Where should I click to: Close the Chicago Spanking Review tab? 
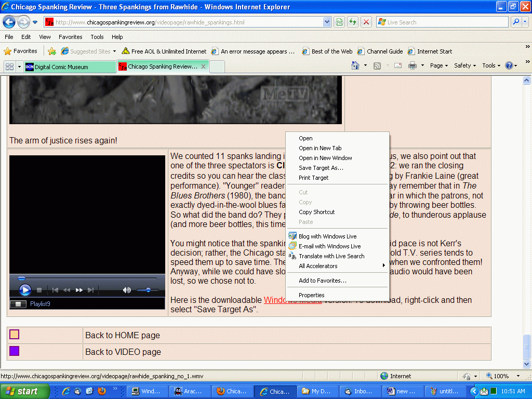[203, 66]
